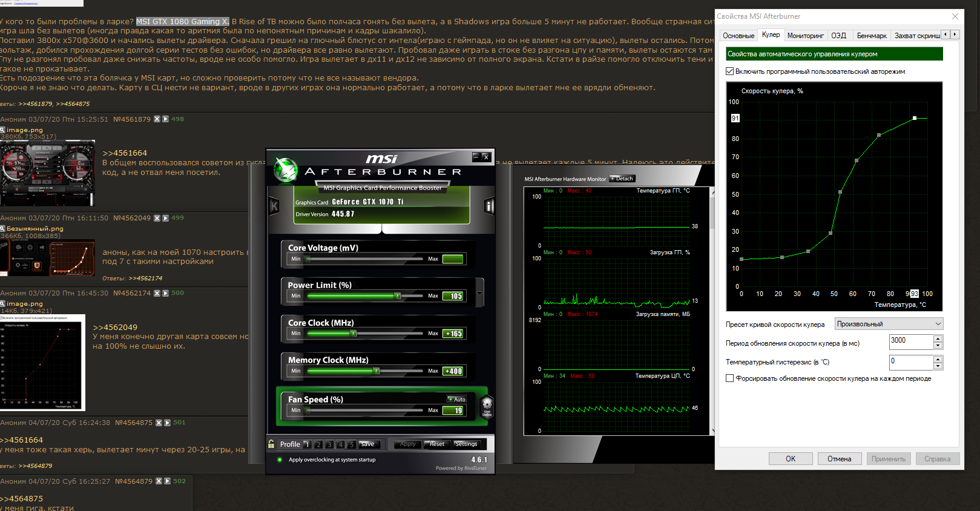
Task: Click the User Define fan gear icon
Action: 487,406
